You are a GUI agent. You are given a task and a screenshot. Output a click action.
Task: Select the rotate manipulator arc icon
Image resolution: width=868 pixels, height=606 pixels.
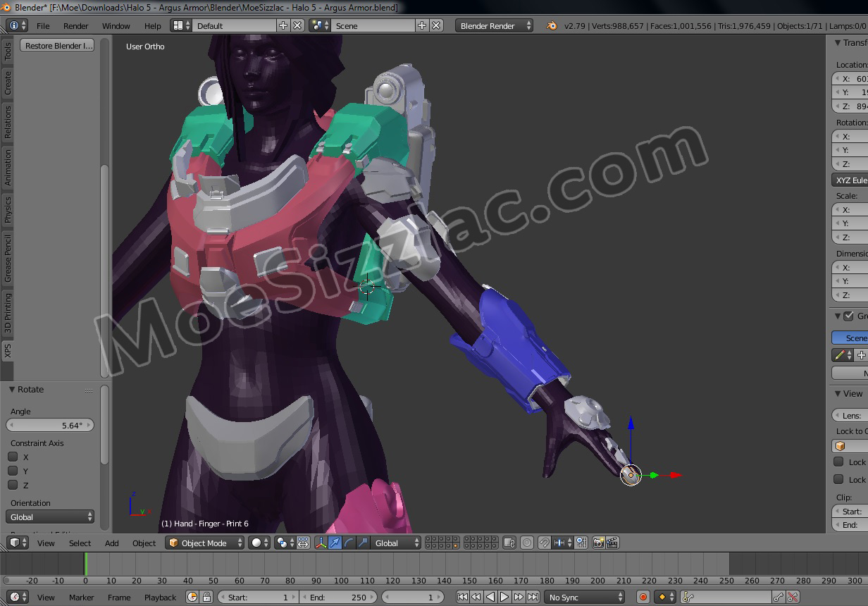(x=348, y=543)
